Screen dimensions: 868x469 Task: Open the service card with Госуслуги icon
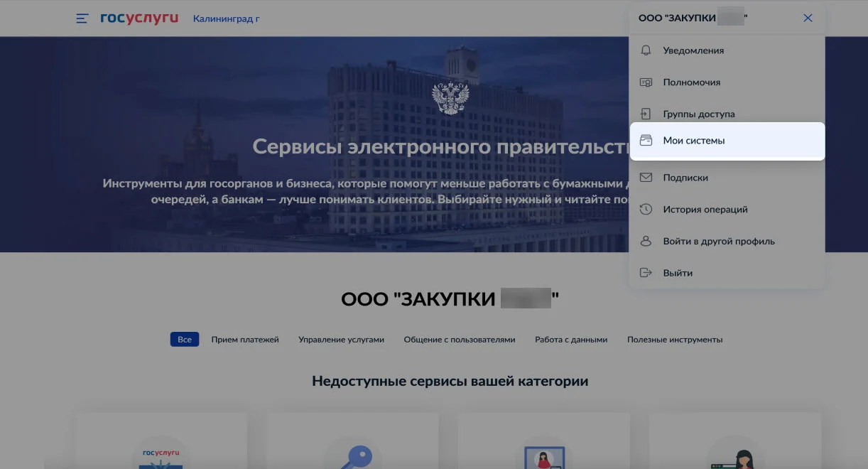tap(161, 441)
